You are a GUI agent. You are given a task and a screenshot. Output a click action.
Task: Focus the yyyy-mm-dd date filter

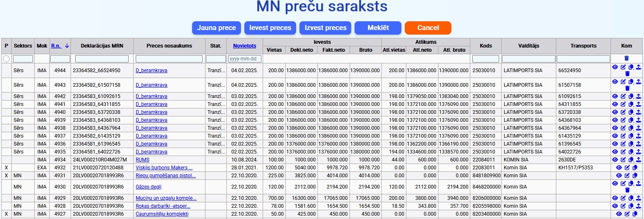245,59
